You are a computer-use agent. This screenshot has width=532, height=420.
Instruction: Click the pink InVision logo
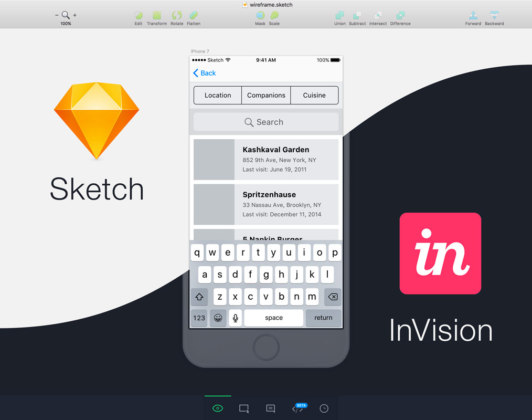click(440, 253)
